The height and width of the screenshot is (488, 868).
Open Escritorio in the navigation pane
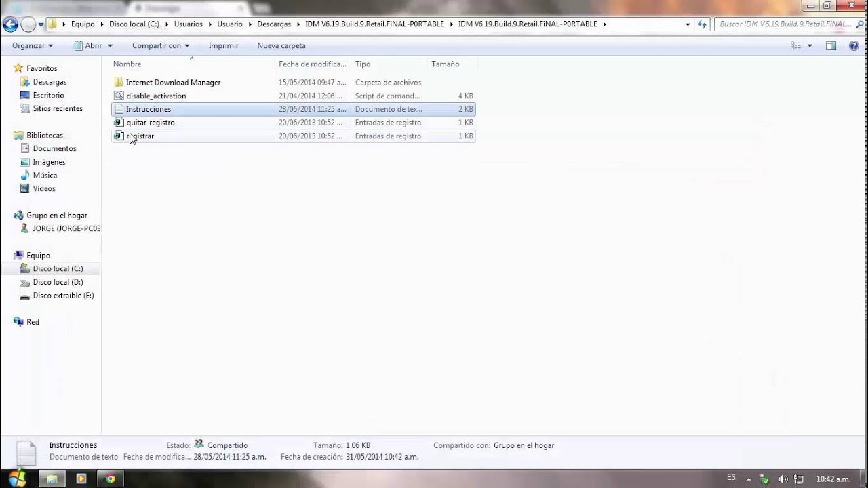pyautogui.click(x=48, y=95)
